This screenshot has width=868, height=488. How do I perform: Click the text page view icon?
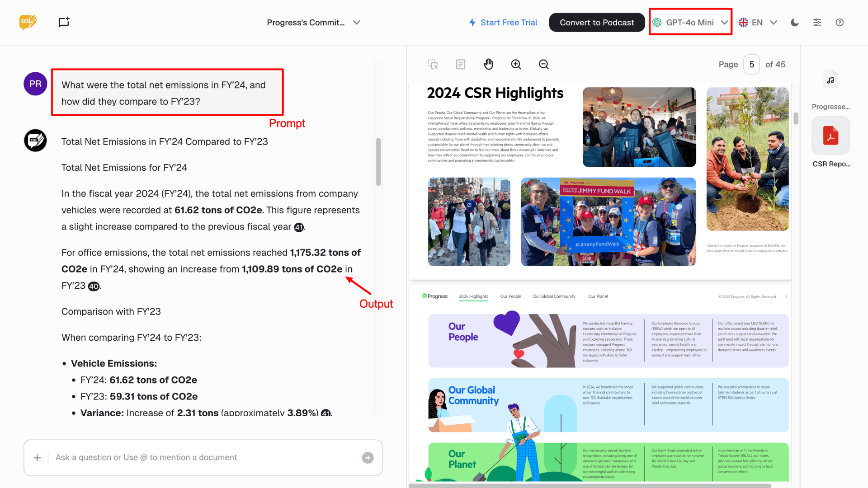click(460, 65)
